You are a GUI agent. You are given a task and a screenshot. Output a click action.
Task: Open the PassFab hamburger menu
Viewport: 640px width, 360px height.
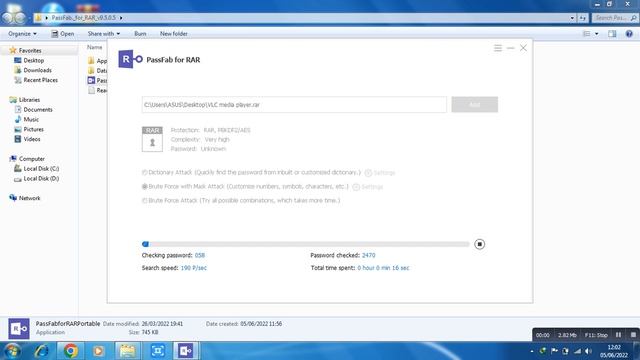coord(498,48)
